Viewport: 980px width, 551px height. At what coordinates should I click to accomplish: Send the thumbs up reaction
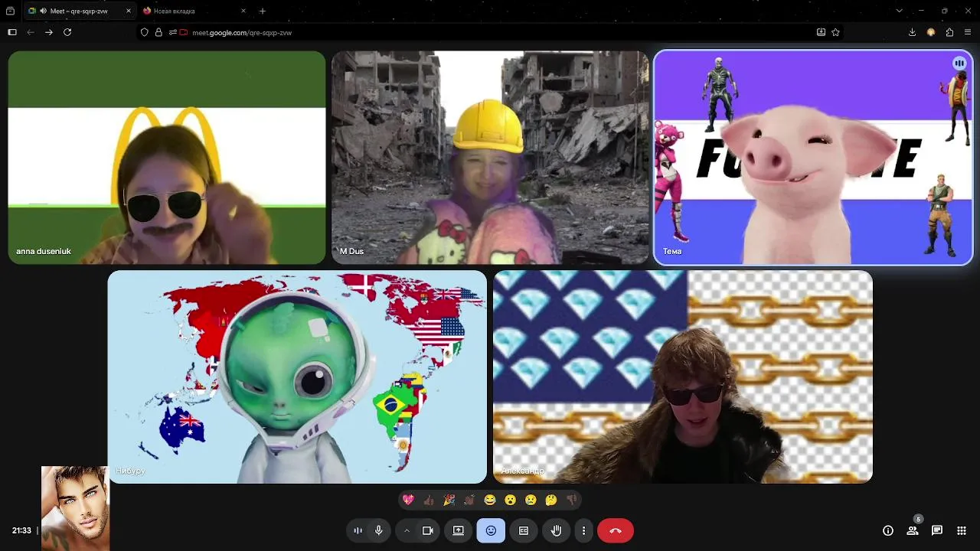[429, 500]
